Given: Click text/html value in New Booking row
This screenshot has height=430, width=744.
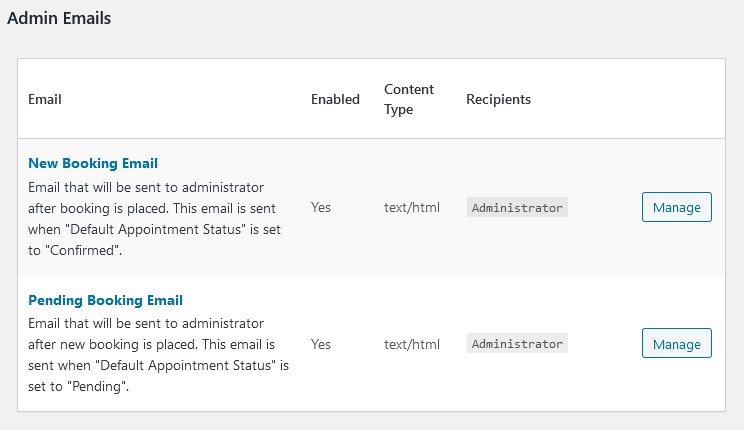Looking at the screenshot, I should 412,208.
